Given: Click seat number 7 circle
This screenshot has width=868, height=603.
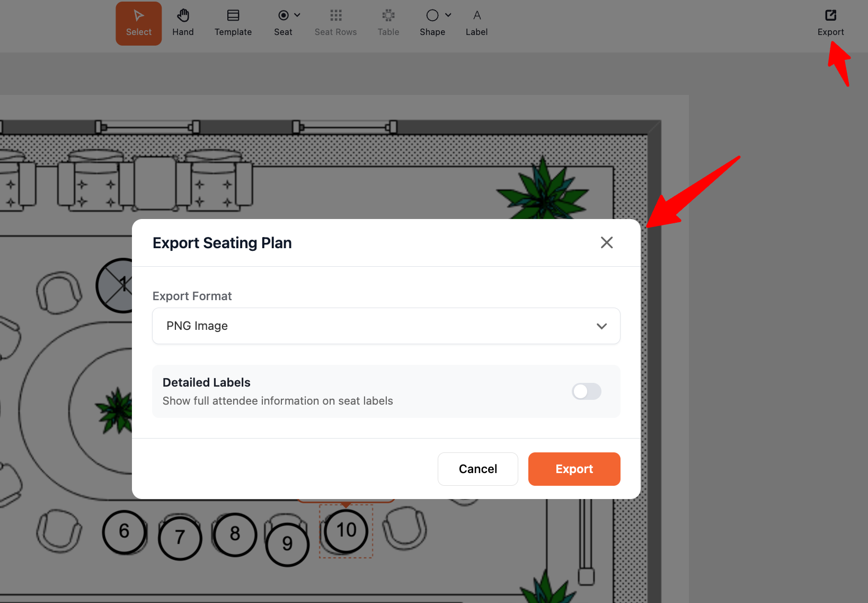Looking at the screenshot, I should [180, 538].
